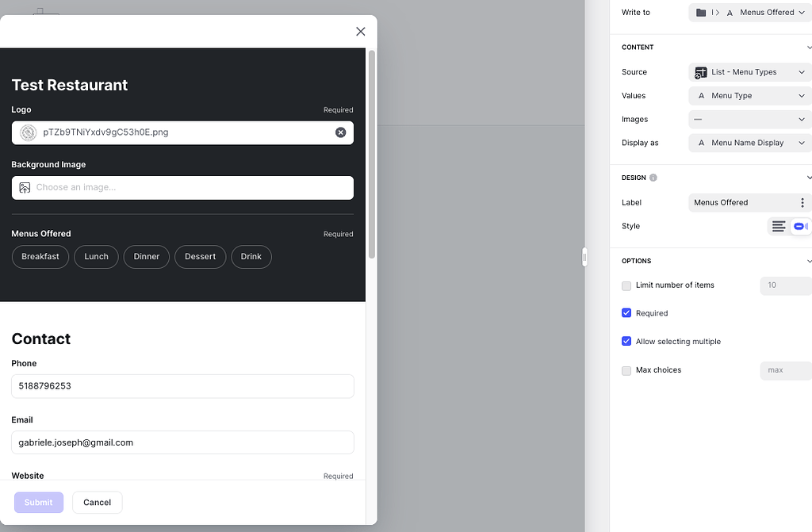Image resolution: width=812 pixels, height=532 pixels.
Task: Click inside the Phone number field
Action: pyautogui.click(x=182, y=386)
